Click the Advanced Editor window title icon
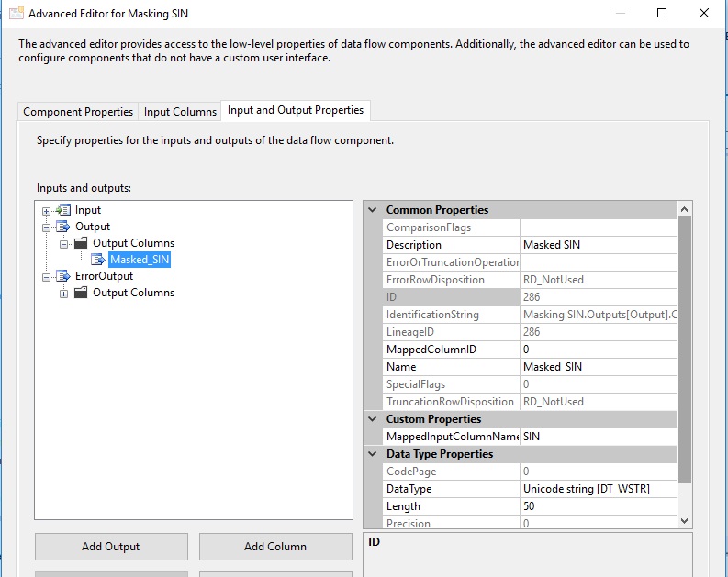Screen dimensions: 728x577 [17, 13]
